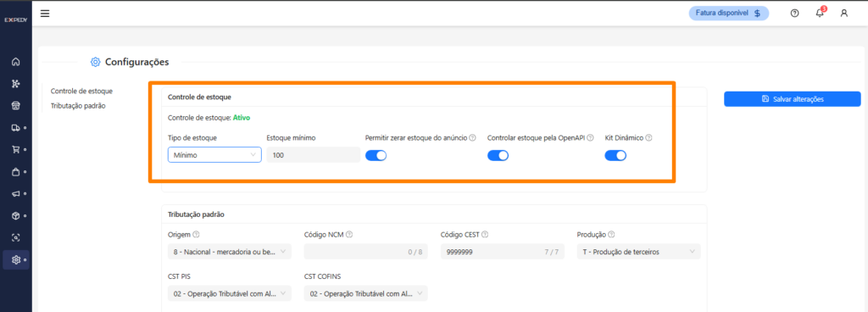Open the Tipo de estoque dropdown
Image resolution: width=868 pixels, height=312 pixels.
pyautogui.click(x=214, y=155)
